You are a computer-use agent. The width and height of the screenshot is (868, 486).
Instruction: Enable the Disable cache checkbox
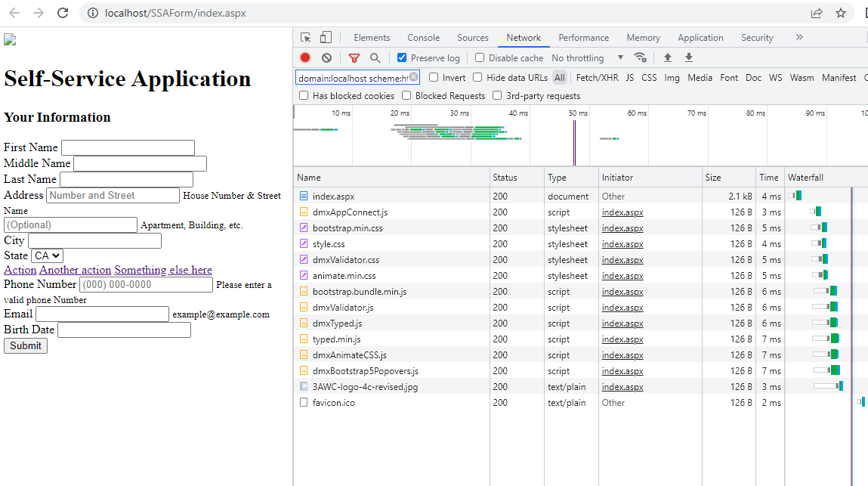(x=480, y=57)
